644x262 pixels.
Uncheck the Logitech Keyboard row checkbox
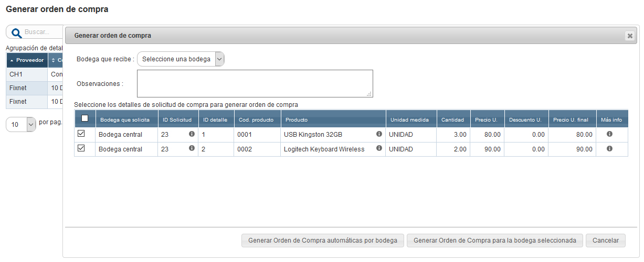pos(81,149)
